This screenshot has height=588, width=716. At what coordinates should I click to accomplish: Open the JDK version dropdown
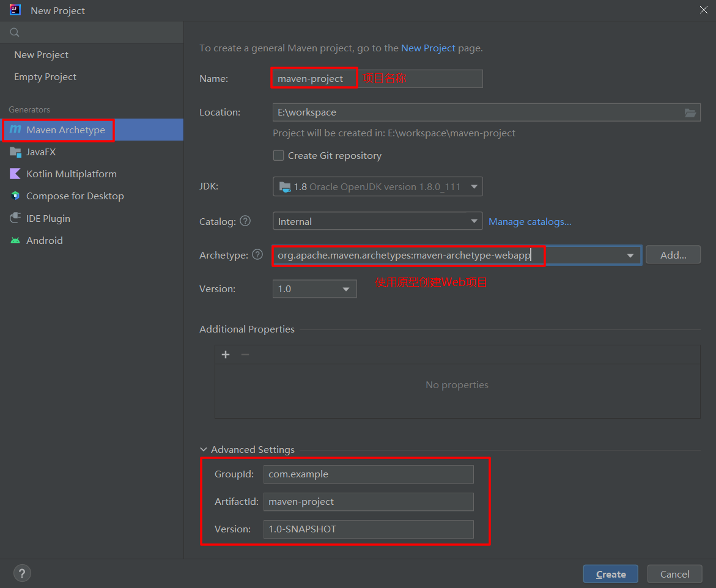(x=378, y=186)
